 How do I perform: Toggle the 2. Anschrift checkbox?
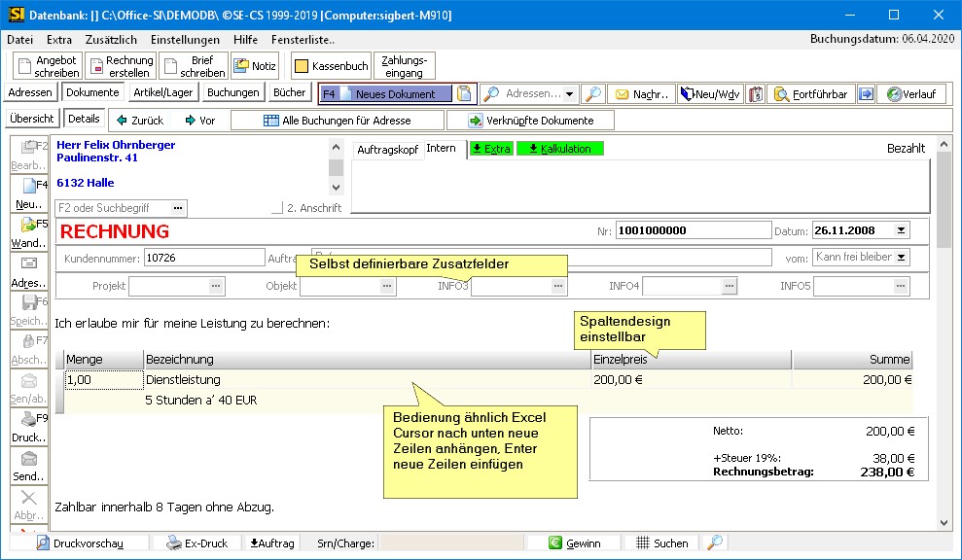(277, 208)
